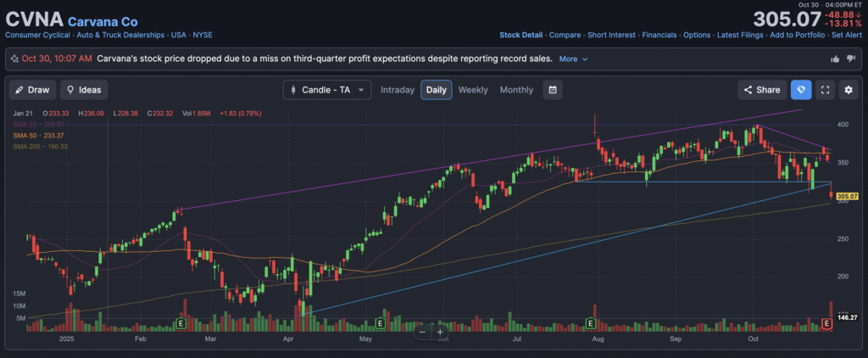
Task: Zoom in the chart with plus button
Action: (441, 332)
